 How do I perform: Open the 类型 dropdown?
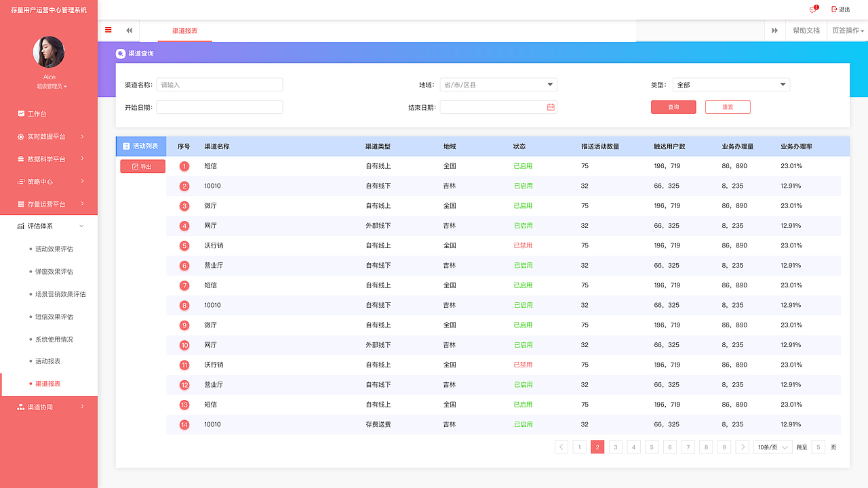point(731,85)
